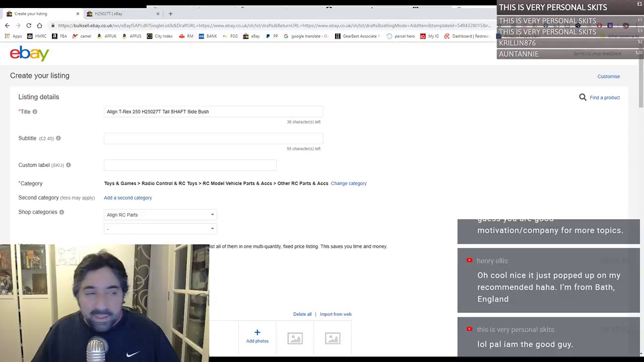Image resolution: width=644 pixels, height=362 pixels.
Task: Click the browser address bar URL
Action: coord(274,25)
